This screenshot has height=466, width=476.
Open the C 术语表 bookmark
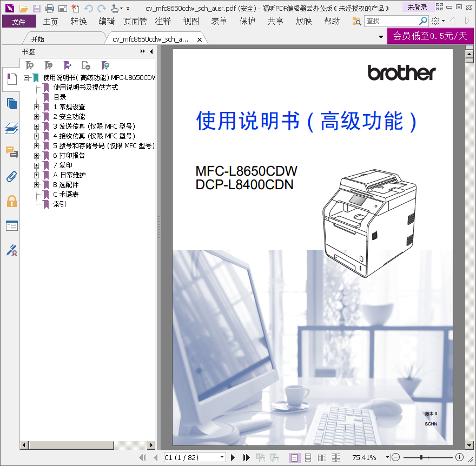tap(65, 195)
